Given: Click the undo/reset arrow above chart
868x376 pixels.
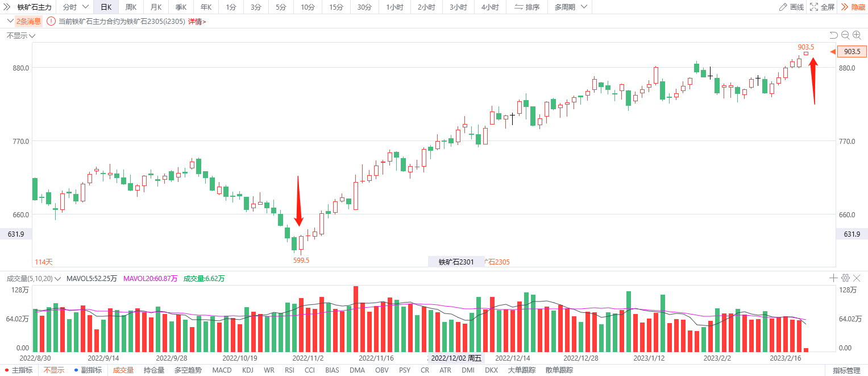Looking at the screenshot, I should [x=833, y=35].
